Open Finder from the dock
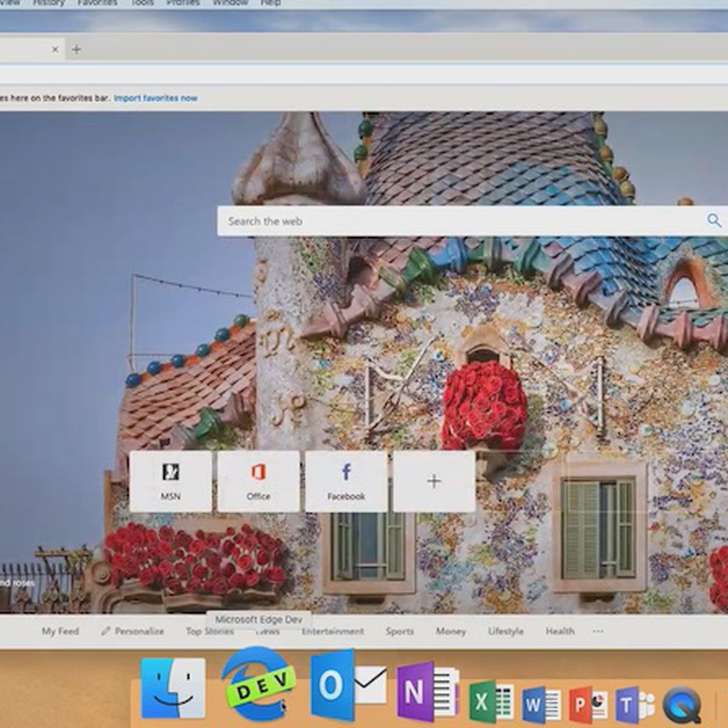Image resolution: width=728 pixels, height=728 pixels. click(x=173, y=689)
